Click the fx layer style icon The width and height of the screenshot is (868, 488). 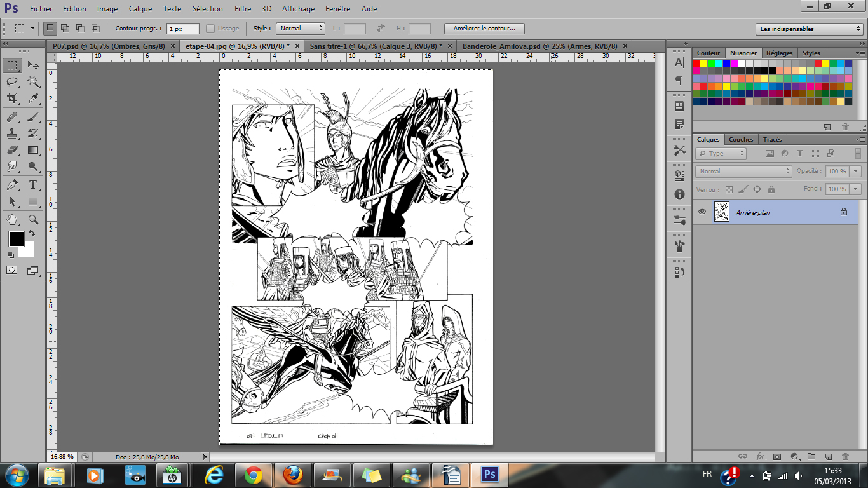click(759, 456)
